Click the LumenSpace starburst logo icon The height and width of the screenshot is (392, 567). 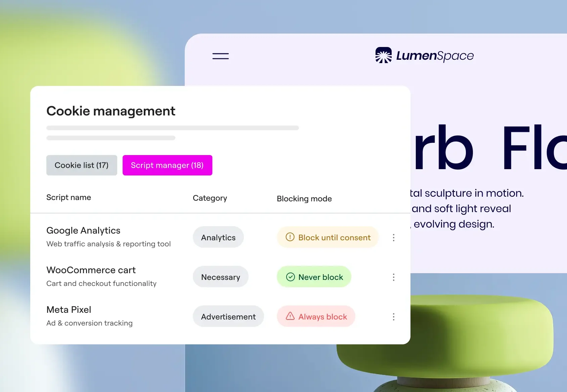(x=384, y=55)
